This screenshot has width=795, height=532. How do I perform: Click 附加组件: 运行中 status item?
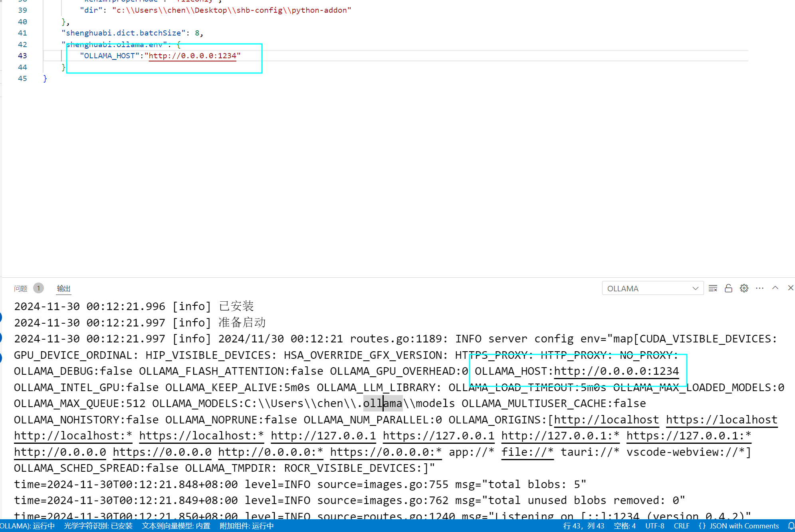[247, 526]
